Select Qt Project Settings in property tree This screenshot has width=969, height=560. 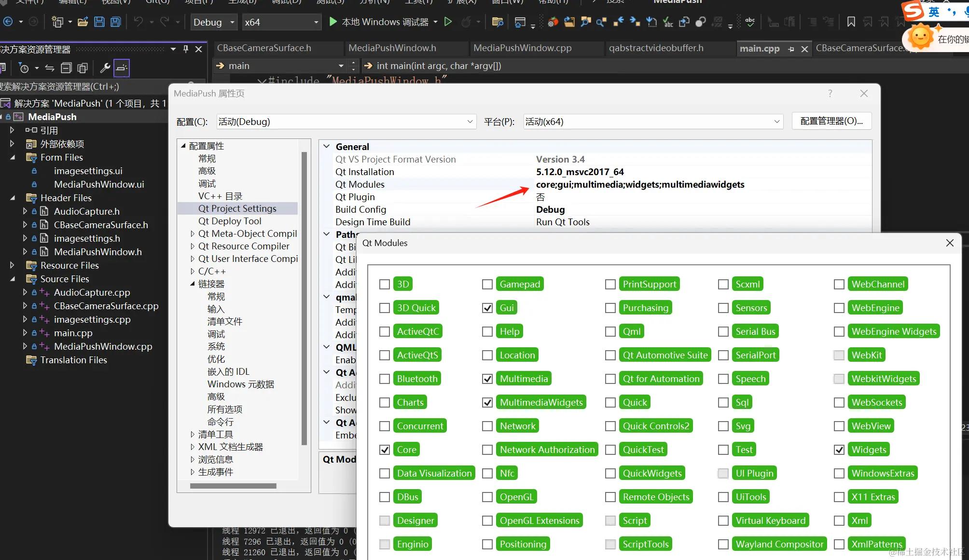point(237,208)
